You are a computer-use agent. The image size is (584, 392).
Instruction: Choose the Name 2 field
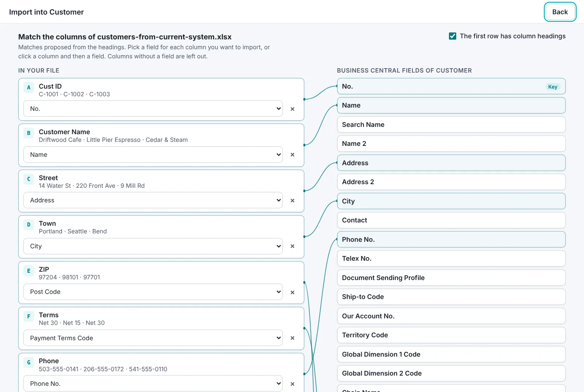[x=451, y=144]
